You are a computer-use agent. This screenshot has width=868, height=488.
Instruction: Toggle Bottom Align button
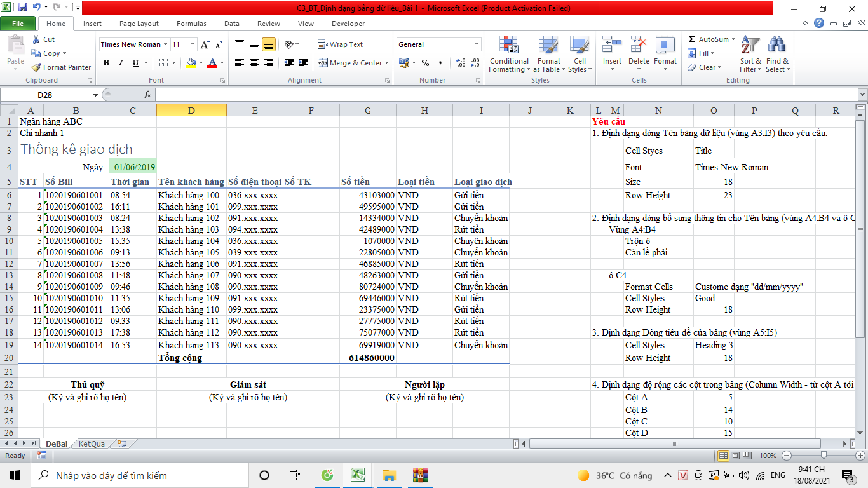click(268, 44)
